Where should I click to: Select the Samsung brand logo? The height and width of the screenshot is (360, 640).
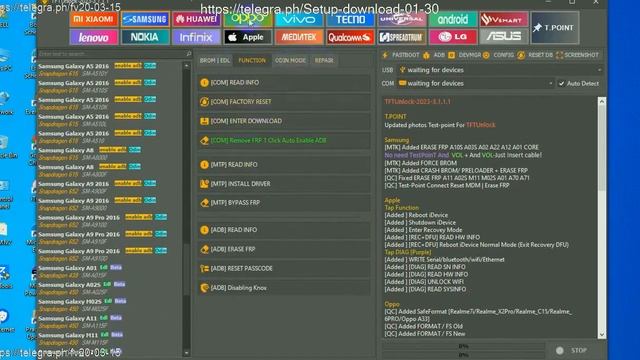[145, 19]
